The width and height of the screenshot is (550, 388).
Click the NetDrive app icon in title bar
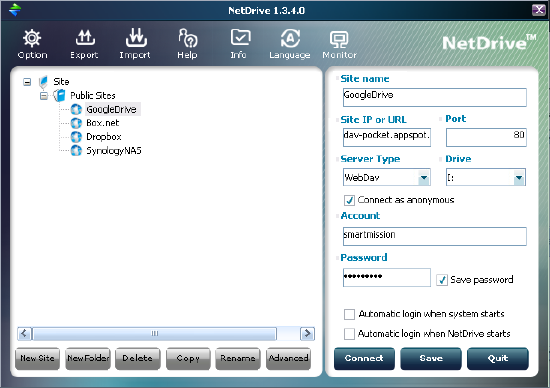click(15, 10)
